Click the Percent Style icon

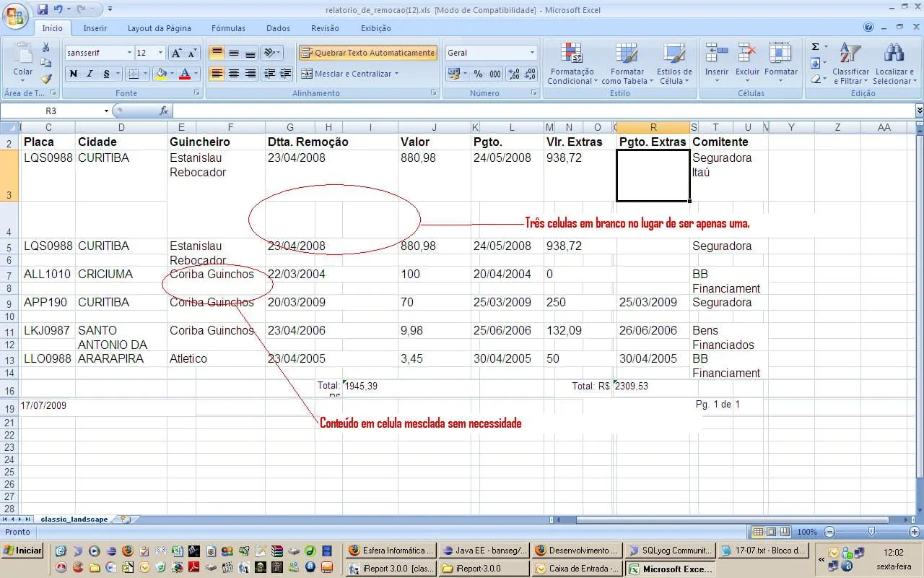tap(478, 74)
